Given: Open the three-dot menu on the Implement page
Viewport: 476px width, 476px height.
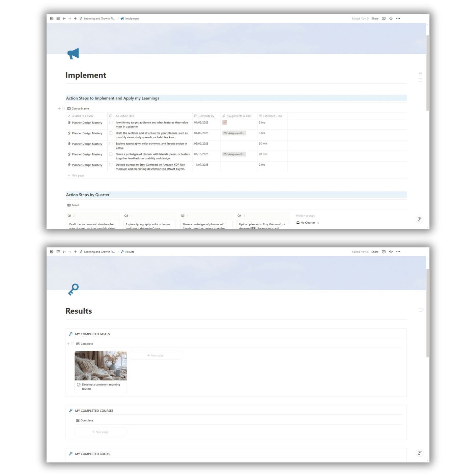Looking at the screenshot, I should [x=398, y=19].
